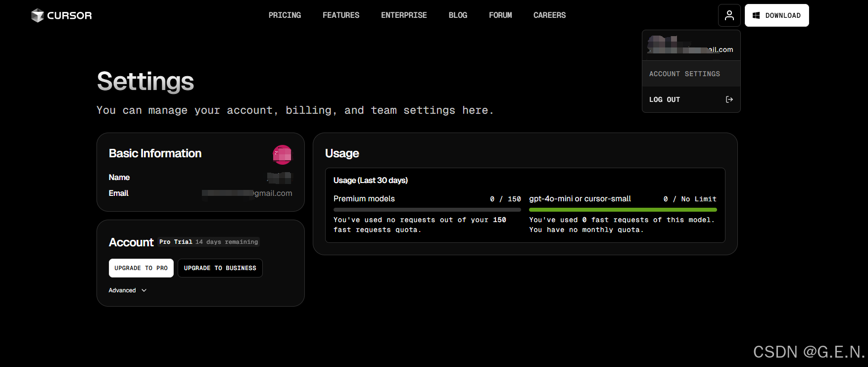The width and height of the screenshot is (868, 367).
Task: Click 'gpt-4o-mini or cursor-small' label
Action: click(x=580, y=198)
